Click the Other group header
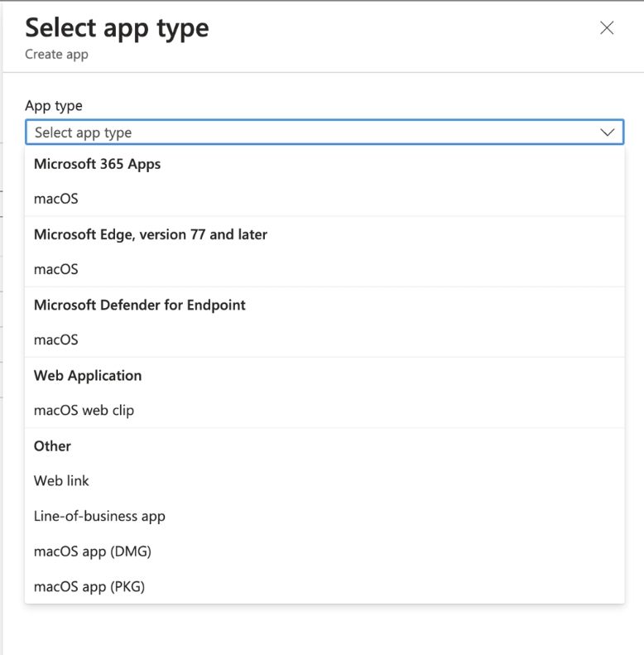Image resolution: width=644 pixels, height=655 pixels. 52,446
